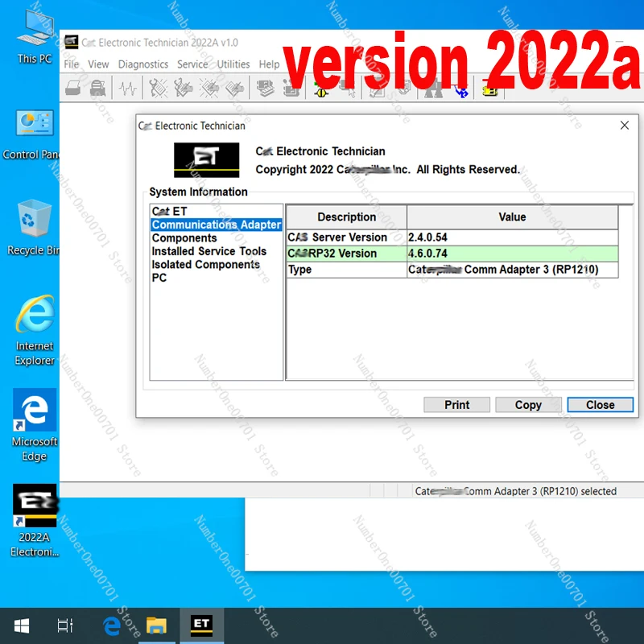Open the Utilities menu
The height and width of the screenshot is (644, 644).
point(233,64)
